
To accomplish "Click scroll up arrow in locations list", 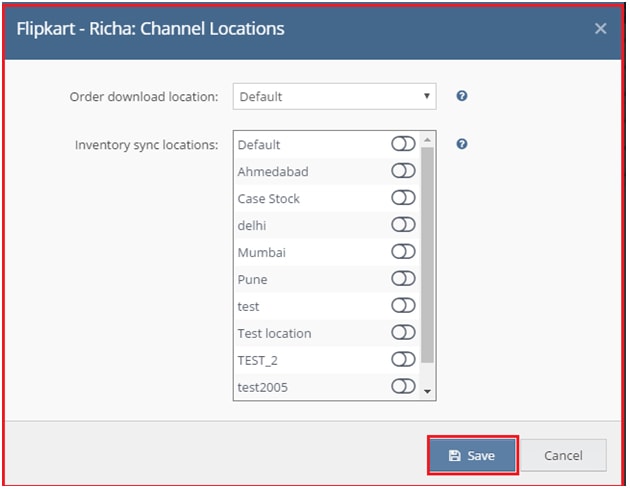I will (428, 140).
